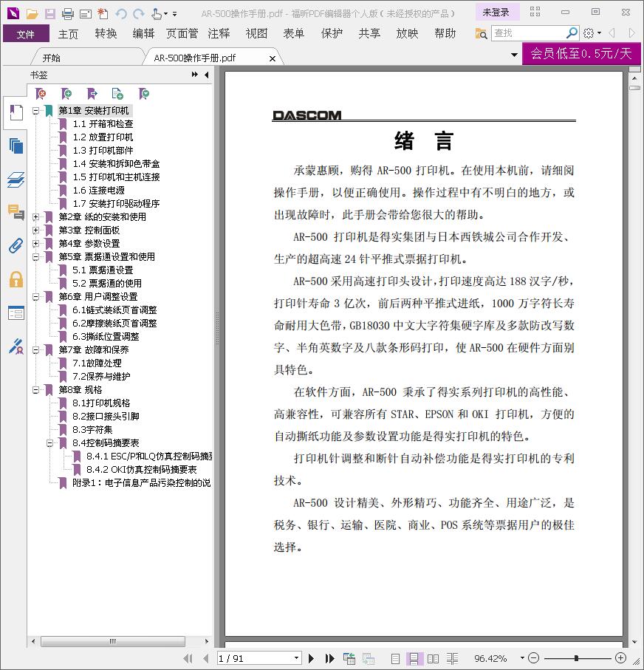Image resolution: width=644 pixels, height=670 pixels.
Task: Open the zoom percentage dropdown
Action: [522, 658]
